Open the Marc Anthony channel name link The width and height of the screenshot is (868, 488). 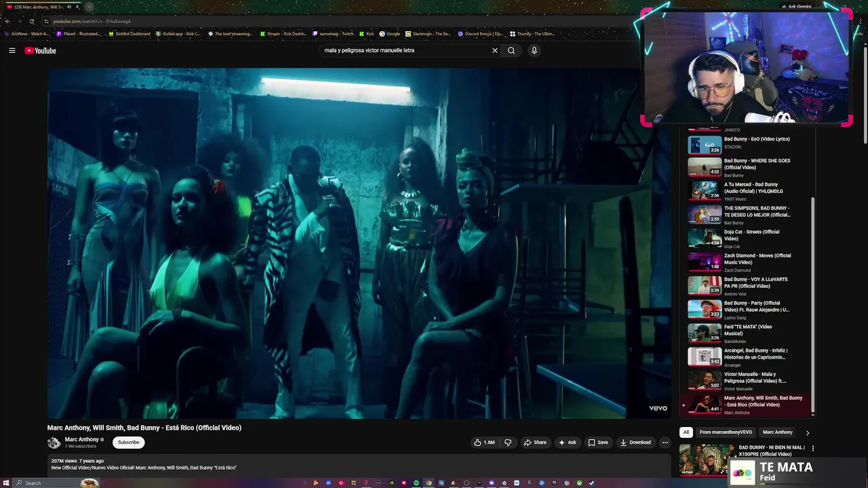(81, 439)
